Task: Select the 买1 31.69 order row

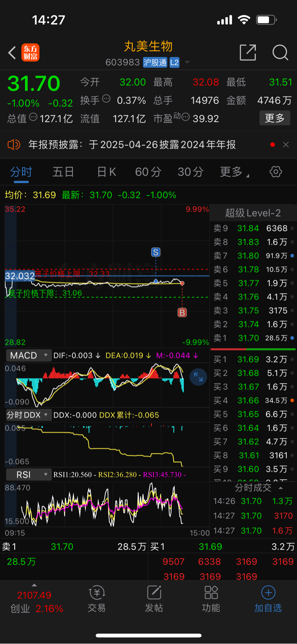Action: 253,360
